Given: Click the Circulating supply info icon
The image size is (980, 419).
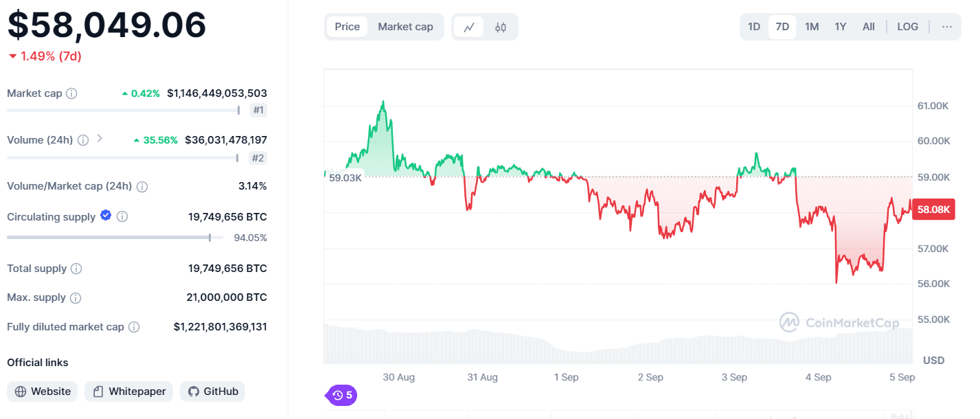Looking at the screenshot, I should [122, 216].
